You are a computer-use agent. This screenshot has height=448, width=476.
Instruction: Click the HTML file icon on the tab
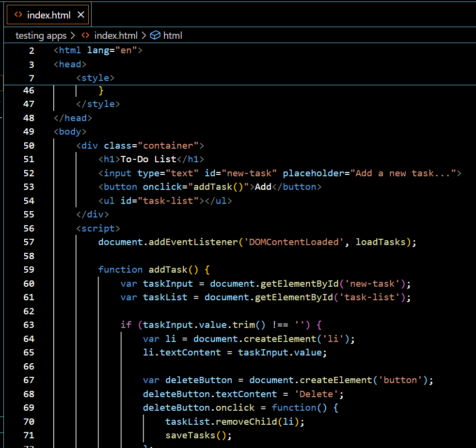coord(18,15)
